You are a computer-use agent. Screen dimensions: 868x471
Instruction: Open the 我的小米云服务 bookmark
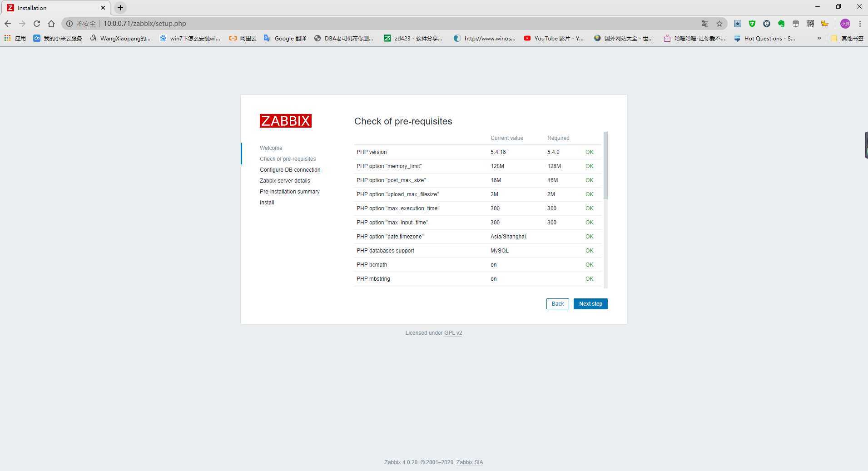click(x=58, y=38)
